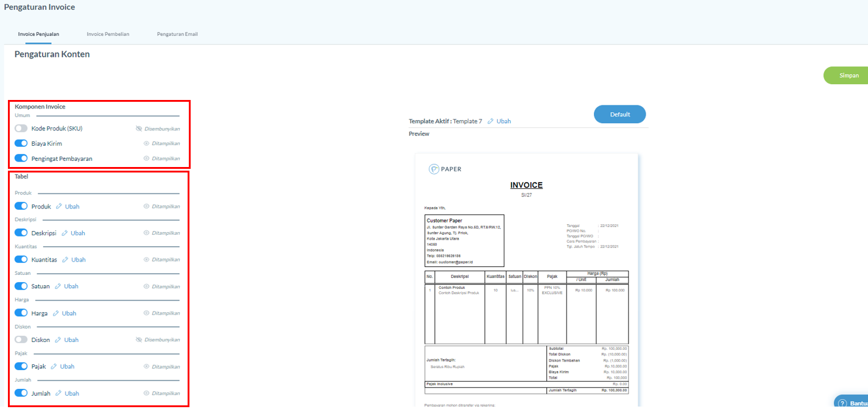The width and height of the screenshot is (868, 409).
Task: Click the pencil icon next to Produk
Action: [59, 207]
